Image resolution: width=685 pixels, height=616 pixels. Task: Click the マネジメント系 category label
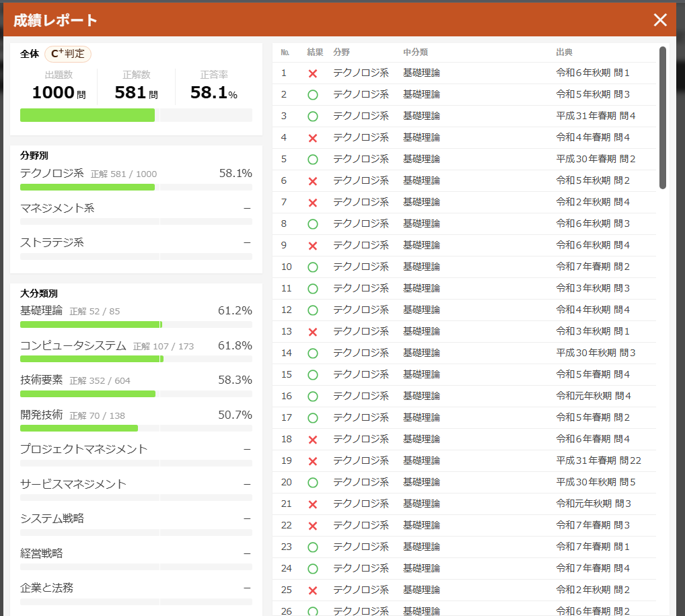57,208
